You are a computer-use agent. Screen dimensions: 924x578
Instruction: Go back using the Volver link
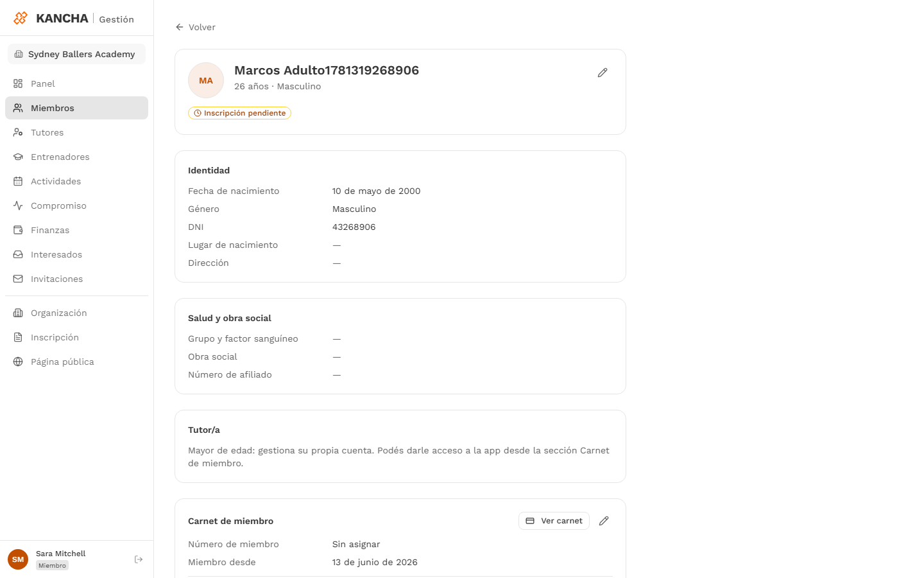tap(196, 27)
